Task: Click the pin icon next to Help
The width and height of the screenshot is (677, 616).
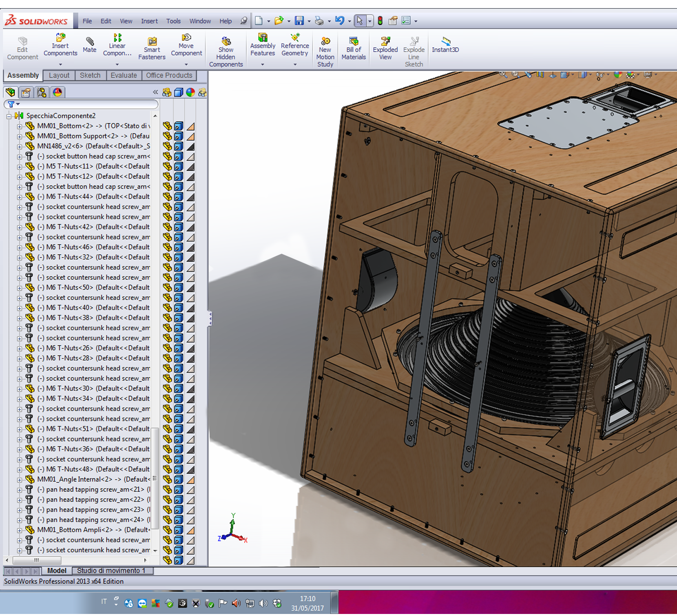Action: pyautogui.click(x=243, y=20)
